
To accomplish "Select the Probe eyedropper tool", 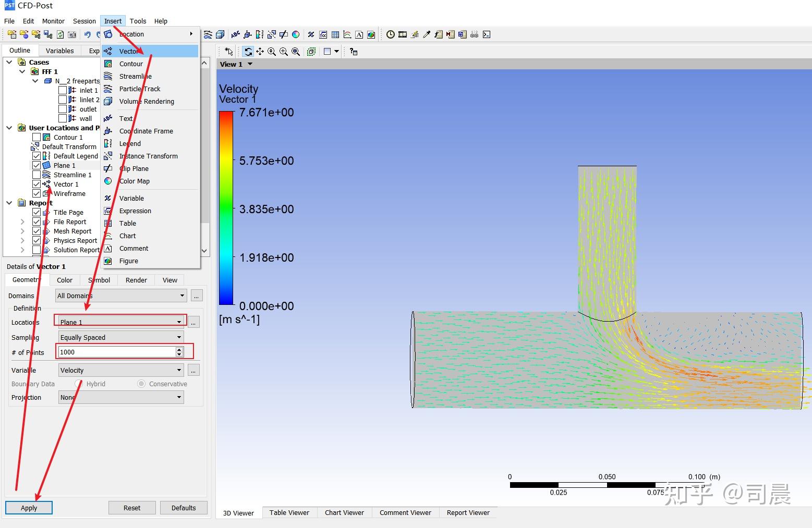I will click(427, 35).
